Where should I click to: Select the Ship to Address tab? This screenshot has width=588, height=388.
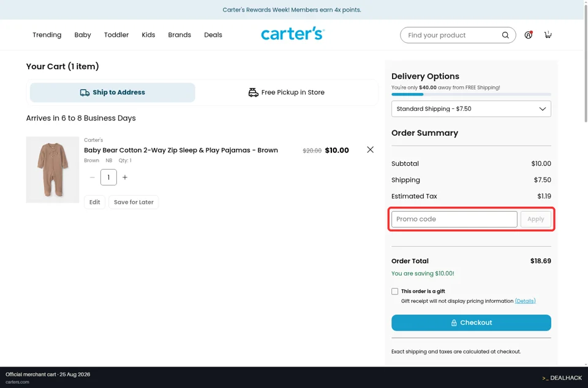click(113, 92)
